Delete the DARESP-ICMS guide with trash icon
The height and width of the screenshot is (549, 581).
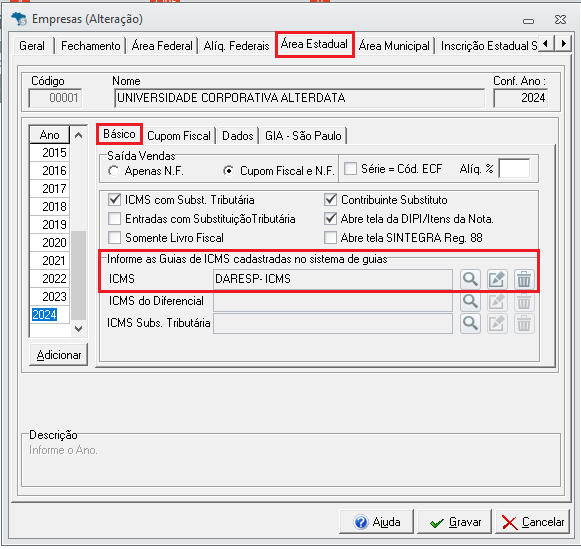point(524,279)
